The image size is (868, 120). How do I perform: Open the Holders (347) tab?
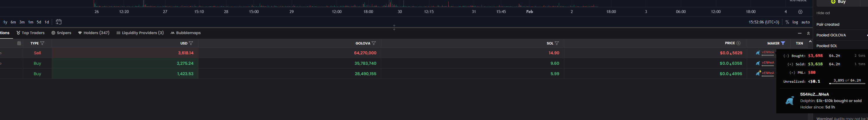pos(94,33)
